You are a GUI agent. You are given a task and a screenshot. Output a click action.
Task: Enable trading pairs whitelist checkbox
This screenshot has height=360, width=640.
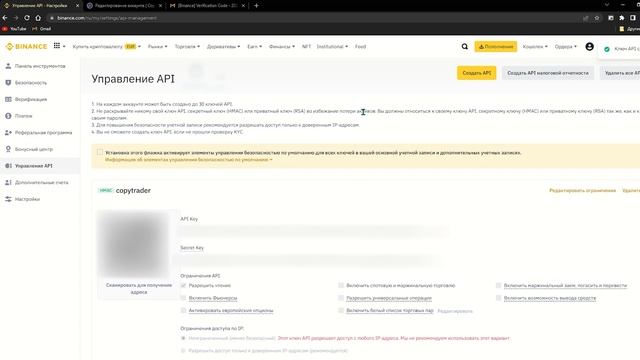pos(341,311)
